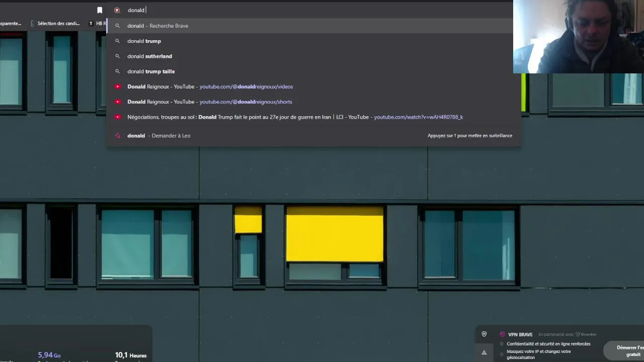Click the magnifier icon next to "donald sutherland"
This screenshot has width=644, height=362.
pyautogui.click(x=117, y=56)
